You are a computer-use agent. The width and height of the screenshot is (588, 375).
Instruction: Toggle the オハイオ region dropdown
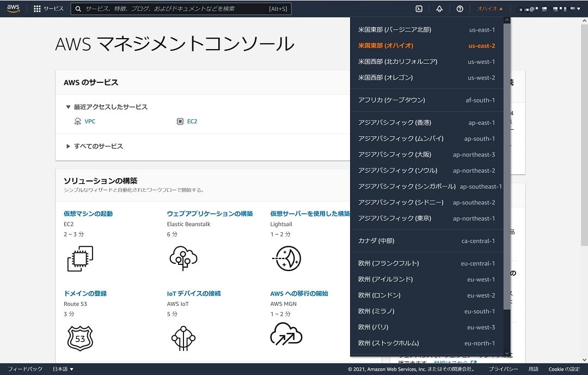click(490, 9)
